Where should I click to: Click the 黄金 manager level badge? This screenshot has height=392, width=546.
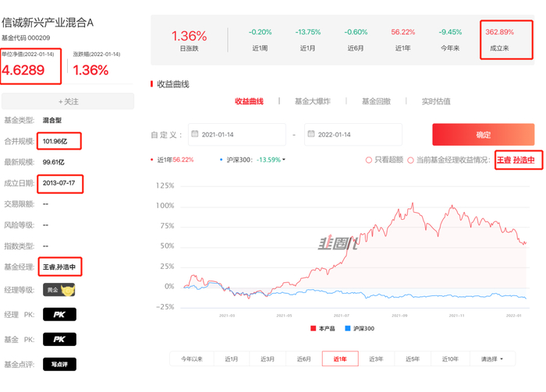(x=59, y=290)
